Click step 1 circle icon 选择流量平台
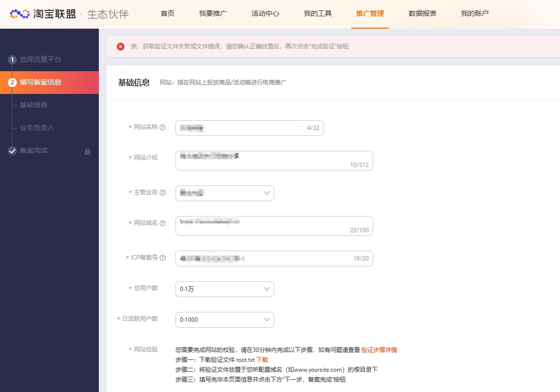 point(12,60)
